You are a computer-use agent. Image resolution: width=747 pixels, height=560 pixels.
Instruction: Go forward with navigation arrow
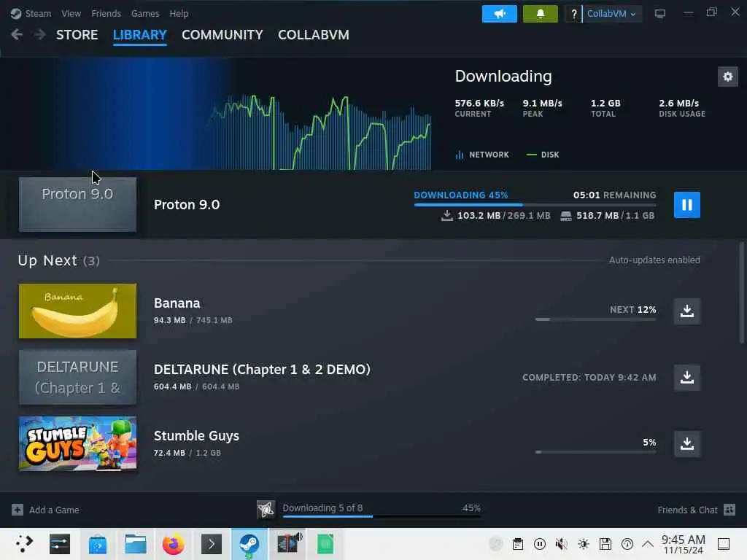click(x=40, y=34)
